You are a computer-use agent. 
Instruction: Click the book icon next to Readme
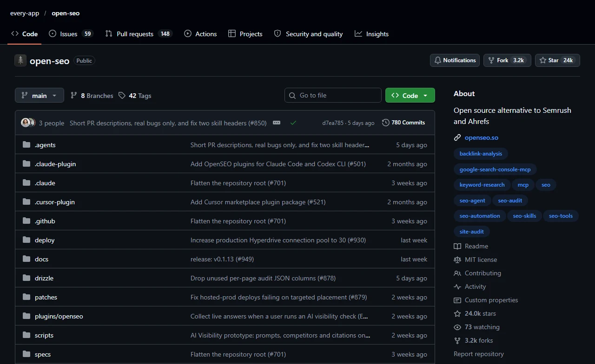pos(457,246)
